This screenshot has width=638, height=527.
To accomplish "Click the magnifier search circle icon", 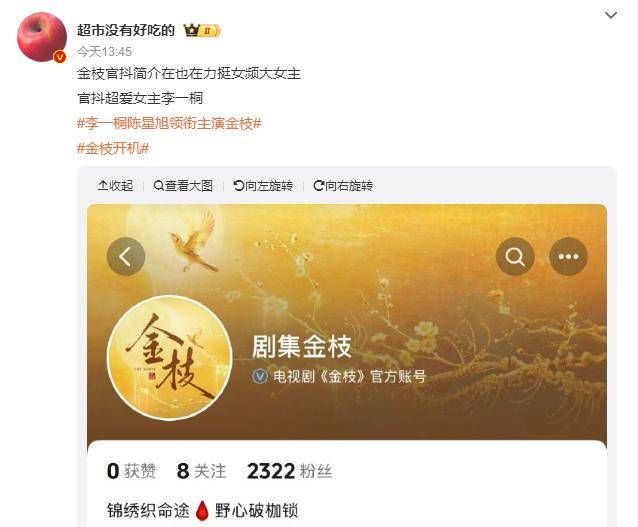I will [x=515, y=256].
